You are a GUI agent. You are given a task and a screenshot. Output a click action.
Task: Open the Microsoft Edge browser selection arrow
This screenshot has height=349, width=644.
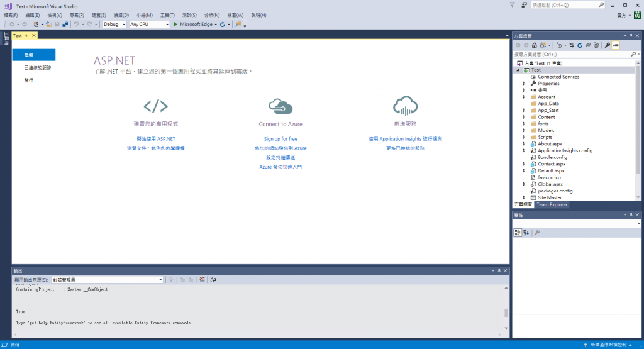point(216,25)
